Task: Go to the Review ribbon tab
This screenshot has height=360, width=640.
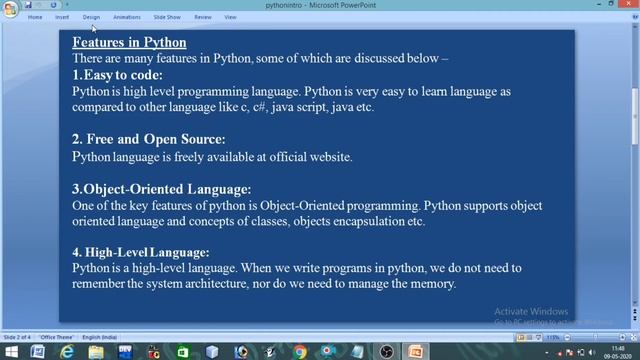Action: click(203, 17)
